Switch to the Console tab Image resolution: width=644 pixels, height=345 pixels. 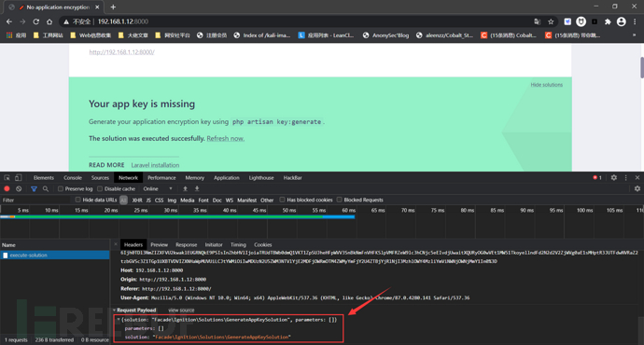(x=73, y=177)
